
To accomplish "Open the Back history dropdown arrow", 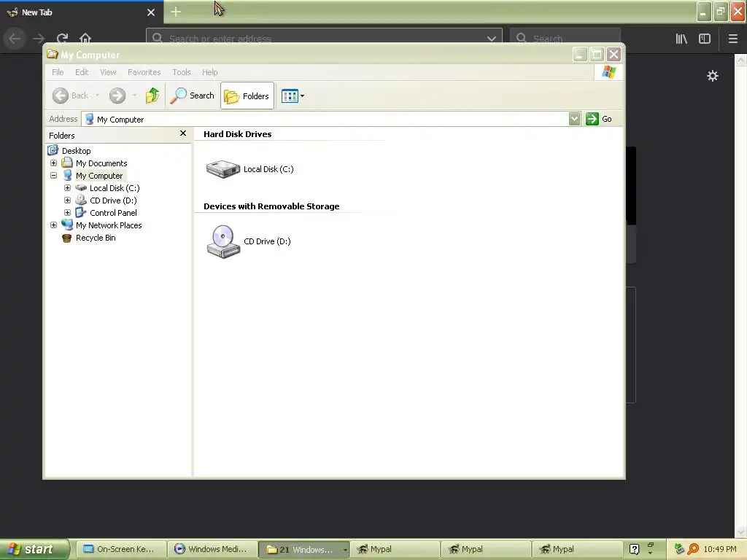I will (97, 96).
